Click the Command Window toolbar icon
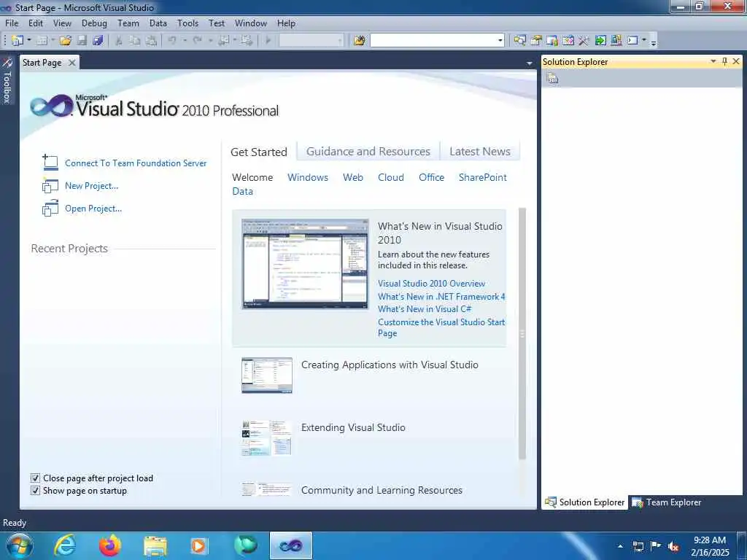Viewport: 747px width, 560px height. coord(632,41)
